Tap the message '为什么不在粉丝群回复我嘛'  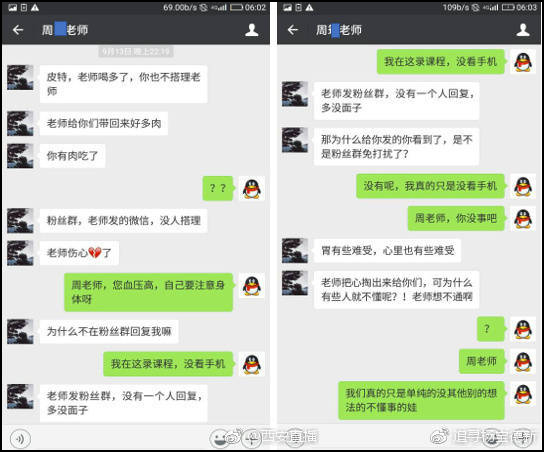point(109,332)
